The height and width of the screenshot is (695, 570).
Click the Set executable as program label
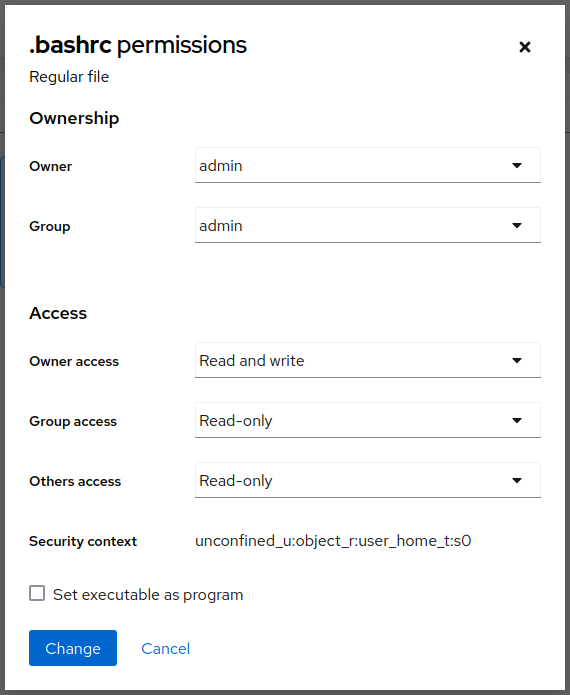[148, 595]
